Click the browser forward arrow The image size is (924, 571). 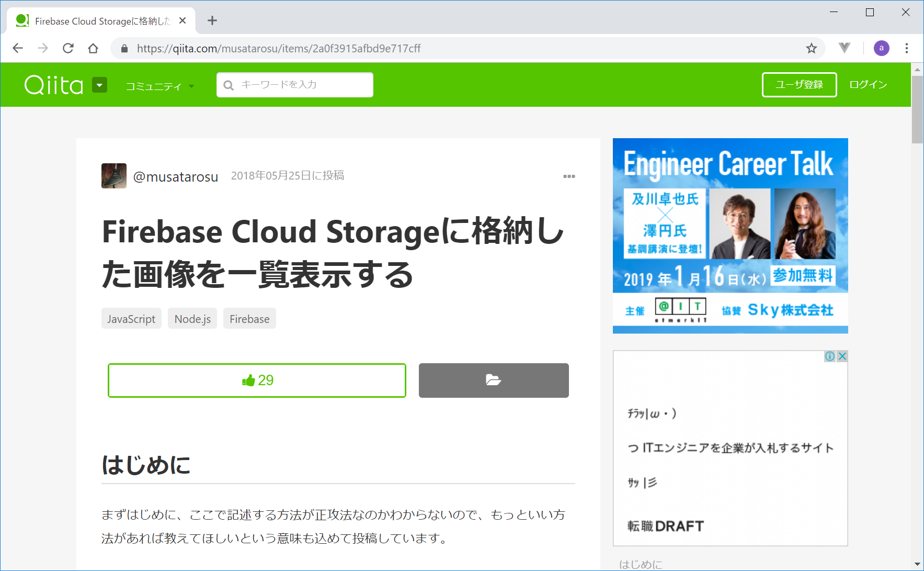[x=43, y=48]
